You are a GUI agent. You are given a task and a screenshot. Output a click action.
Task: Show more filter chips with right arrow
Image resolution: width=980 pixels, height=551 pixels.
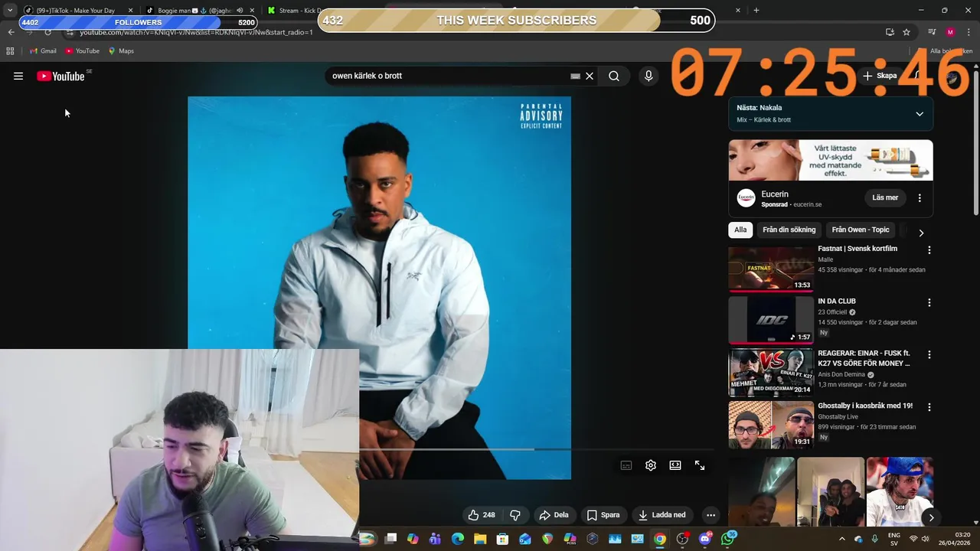(x=921, y=233)
